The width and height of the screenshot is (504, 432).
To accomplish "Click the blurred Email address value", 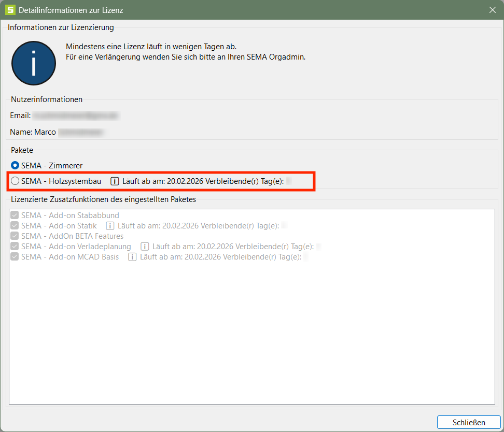I will (76, 116).
